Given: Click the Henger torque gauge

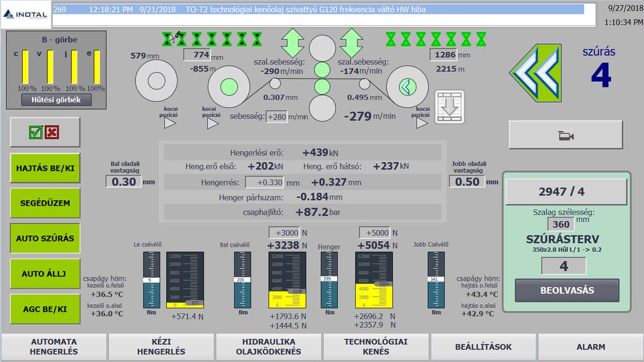Looking at the screenshot, I should tap(329, 280).
